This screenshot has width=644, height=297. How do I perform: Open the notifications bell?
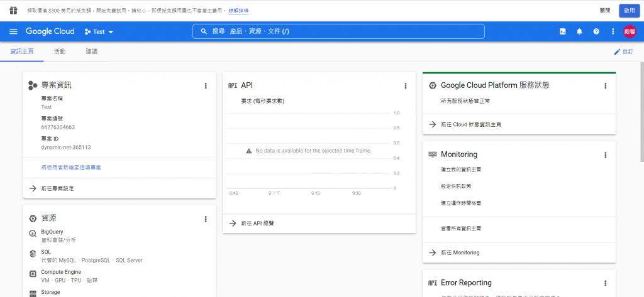(579, 31)
